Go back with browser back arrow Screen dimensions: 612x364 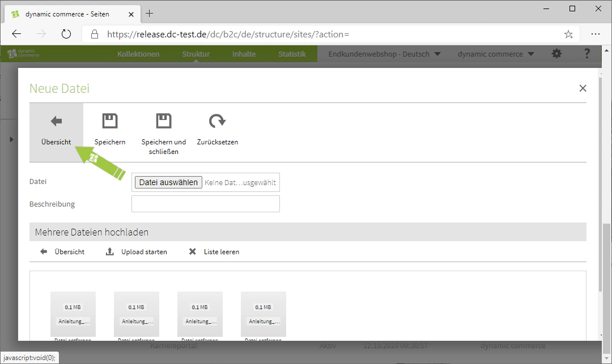coord(16,35)
